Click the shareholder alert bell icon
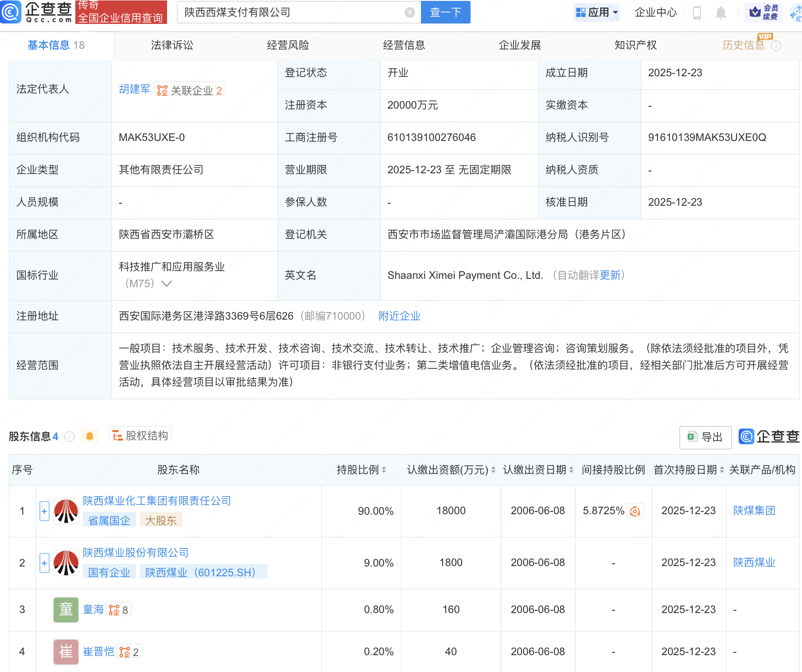The width and height of the screenshot is (802, 672). [90, 436]
